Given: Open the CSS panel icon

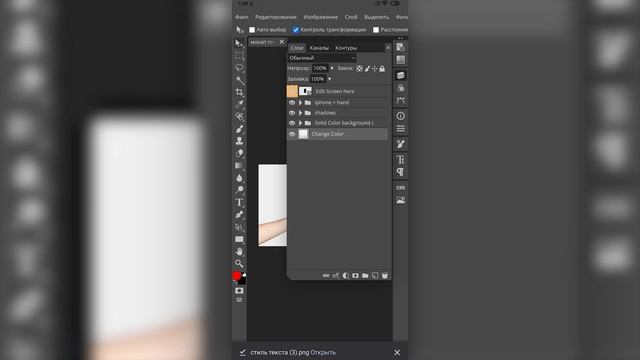Looking at the screenshot, I should [x=400, y=188].
